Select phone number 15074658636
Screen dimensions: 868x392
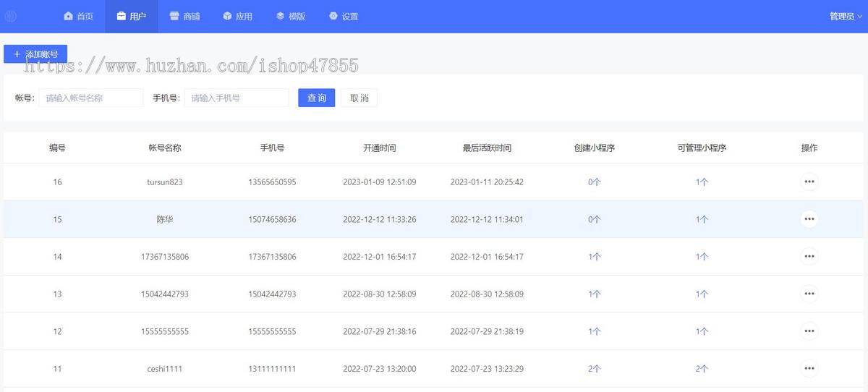click(272, 219)
